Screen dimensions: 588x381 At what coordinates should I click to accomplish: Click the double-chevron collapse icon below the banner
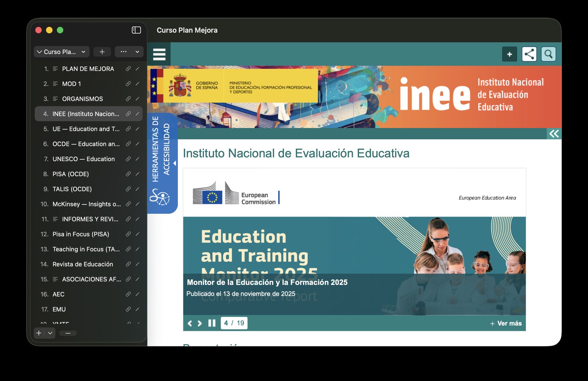(x=554, y=133)
